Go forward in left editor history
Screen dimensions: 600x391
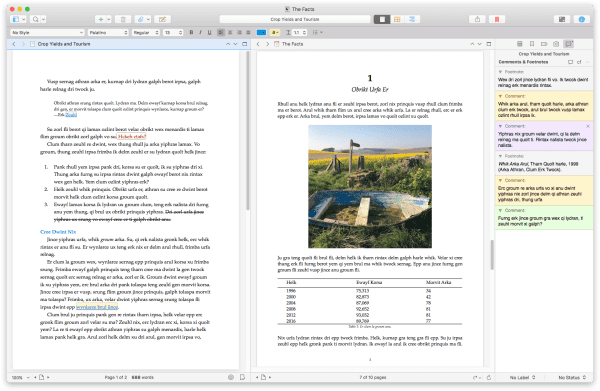click(23, 44)
